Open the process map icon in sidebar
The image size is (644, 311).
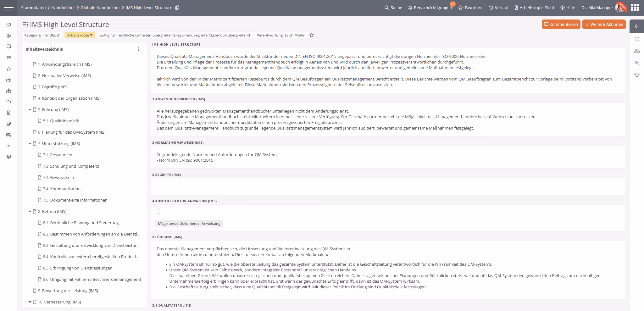point(8,79)
